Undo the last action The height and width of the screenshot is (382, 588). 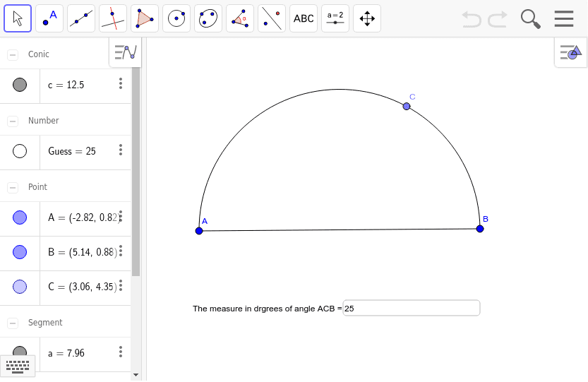(x=472, y=19)
